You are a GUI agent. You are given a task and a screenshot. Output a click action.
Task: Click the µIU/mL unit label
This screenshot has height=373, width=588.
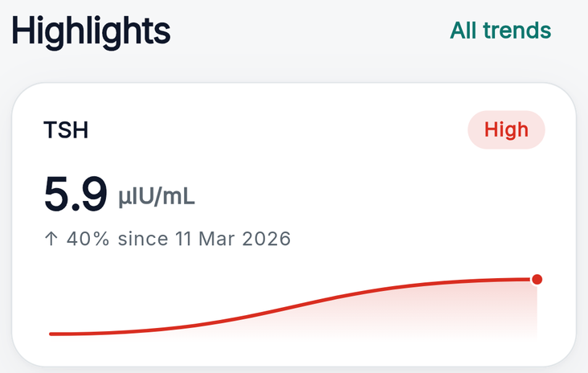click(157, 197)
